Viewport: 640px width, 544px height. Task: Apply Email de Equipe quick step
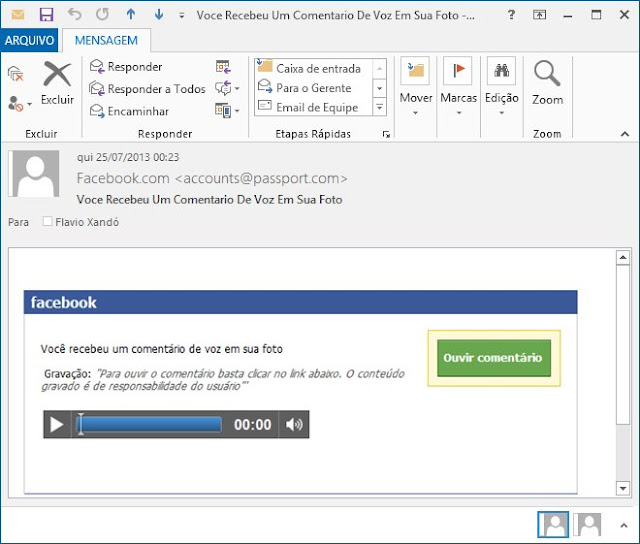click(x=313, y=107)
